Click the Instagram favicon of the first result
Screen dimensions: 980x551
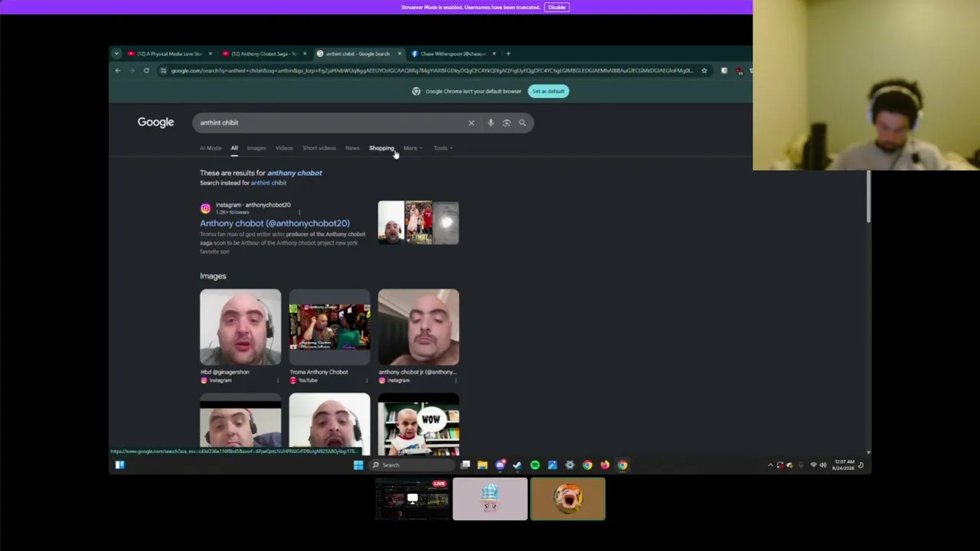click(x=205, y=208)
